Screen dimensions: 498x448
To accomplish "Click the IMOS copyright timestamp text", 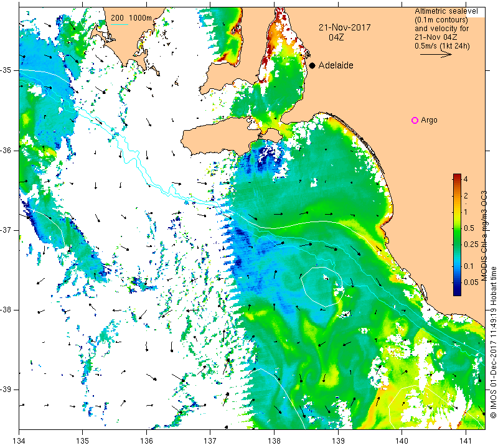I will coord(493,342).
